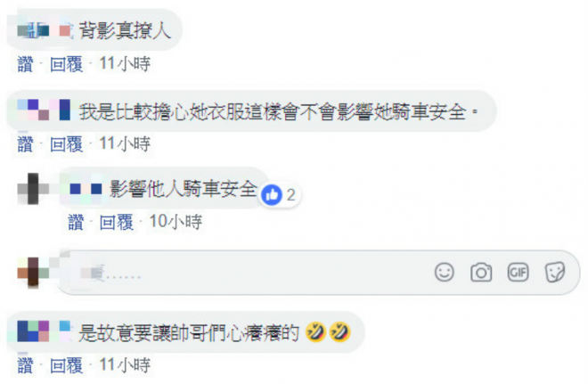Attach a photo using the camera icon
Viewport: 588px width, 384px height.
(481, 273)
